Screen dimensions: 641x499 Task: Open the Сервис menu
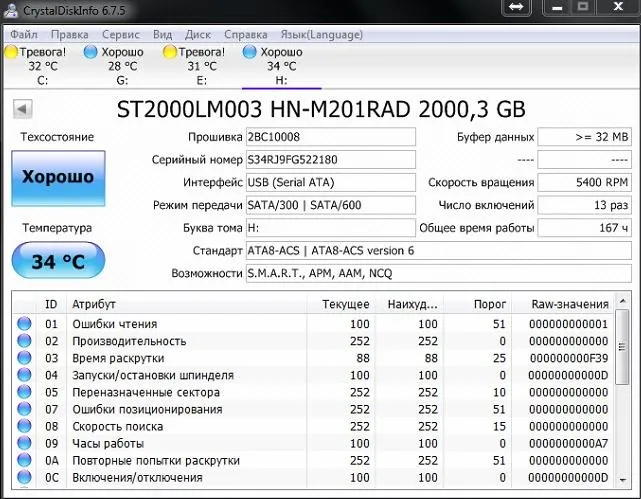[x=121, y=35]
